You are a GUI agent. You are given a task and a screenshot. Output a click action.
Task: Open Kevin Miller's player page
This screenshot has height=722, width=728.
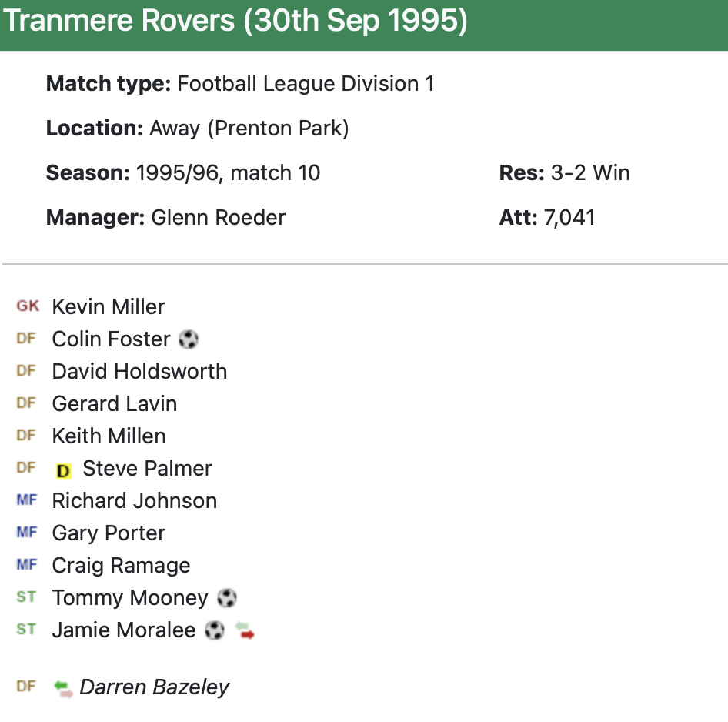[x=109, y=307]
